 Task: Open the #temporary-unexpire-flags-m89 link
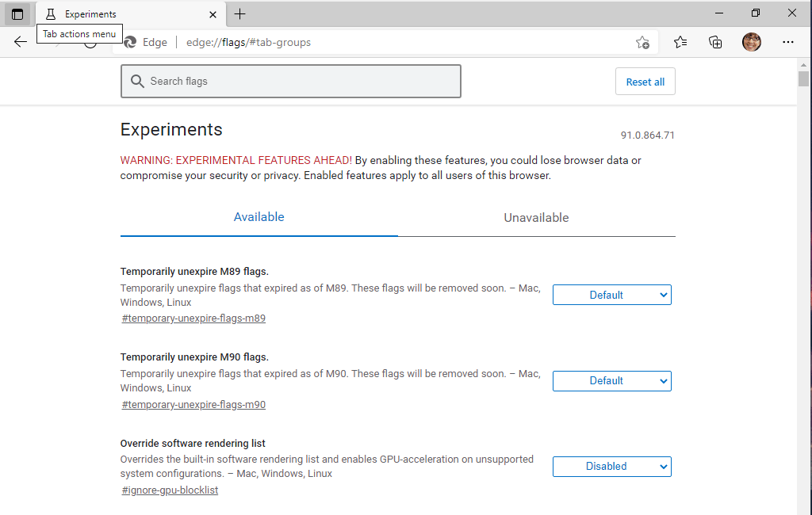point(193,319)
